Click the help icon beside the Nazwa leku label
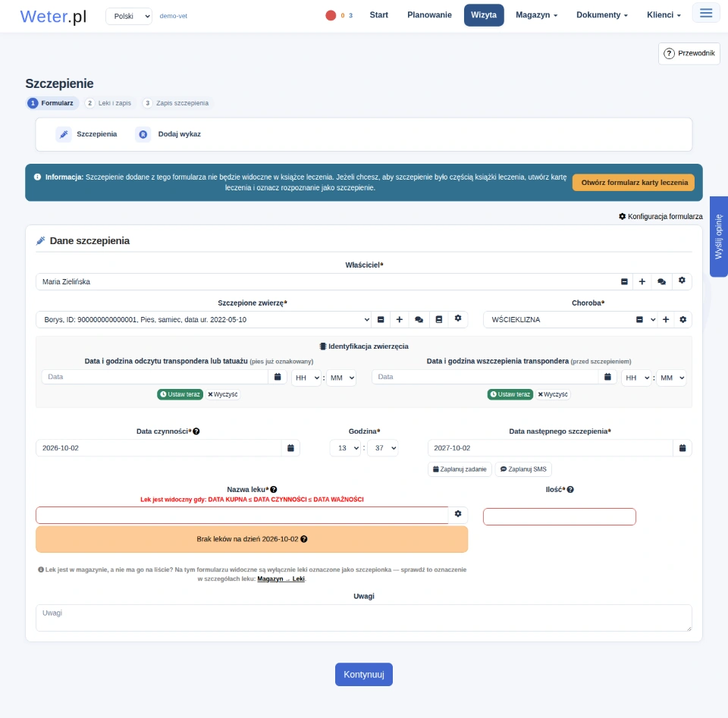 pyautogui.click(x=274, y=489)
